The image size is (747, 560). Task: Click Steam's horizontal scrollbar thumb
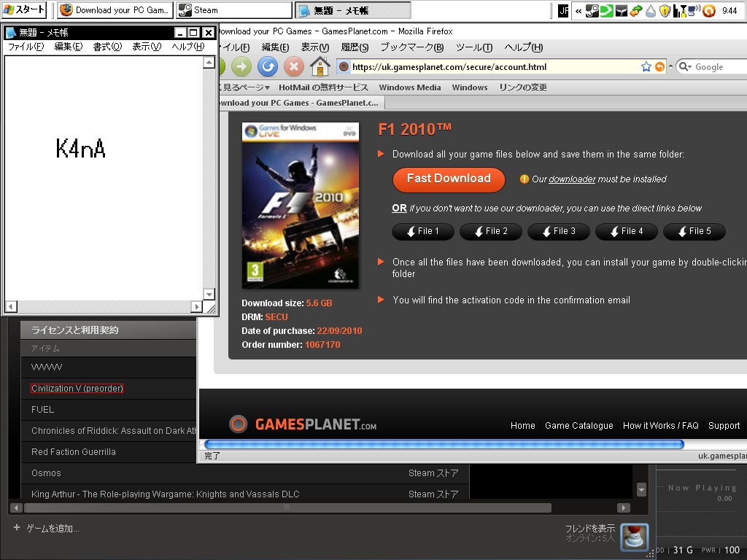[287, 507]
